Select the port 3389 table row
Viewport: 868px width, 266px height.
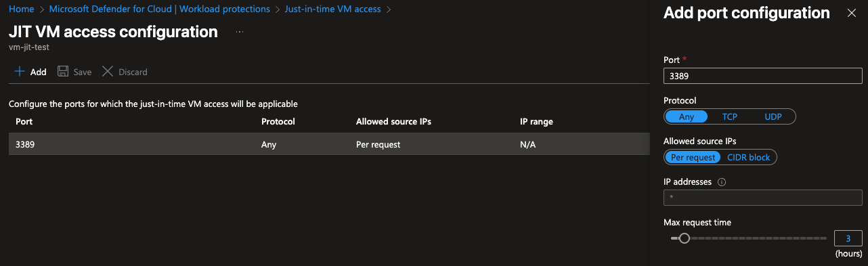coord(329,144)
